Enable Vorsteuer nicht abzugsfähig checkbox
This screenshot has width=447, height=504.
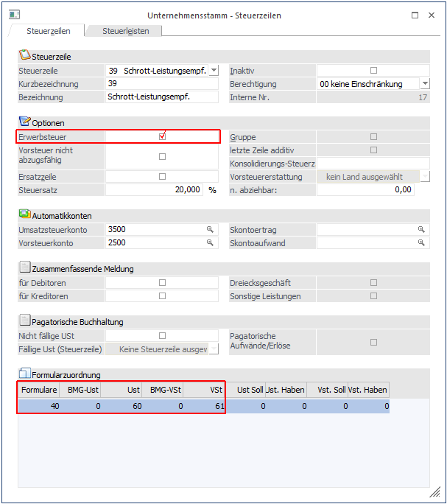163,156
